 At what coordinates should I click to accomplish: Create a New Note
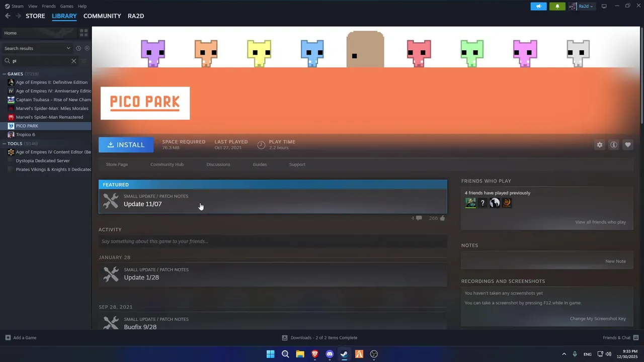point(615,261)
